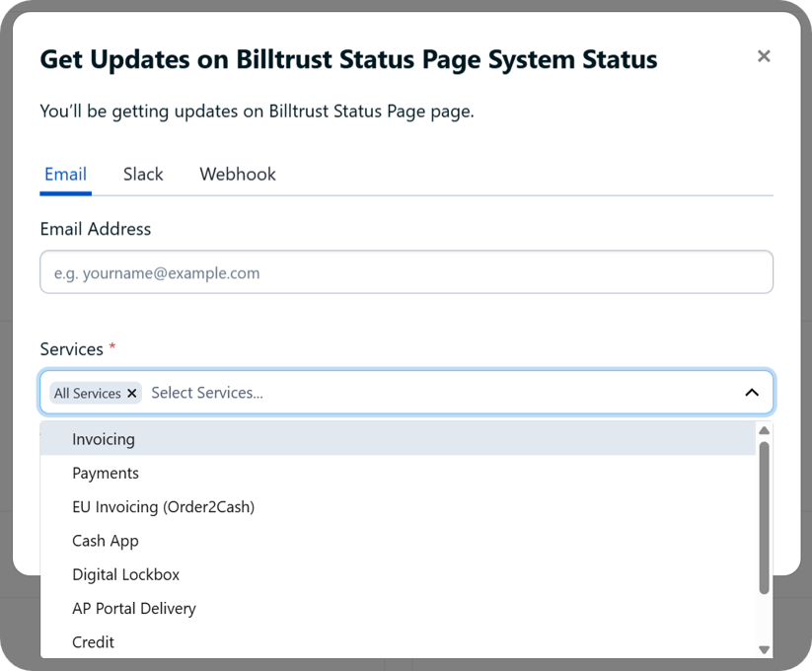This screenshot has width=812, height=672.
Task: Open the Webhook tab
Action: [x=238, y=175]
